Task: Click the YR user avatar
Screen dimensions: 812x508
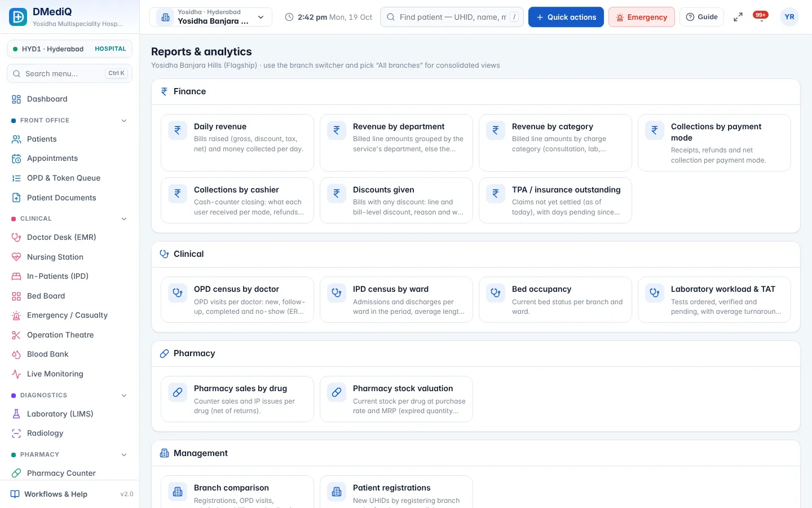Action: tap(789, 17)
